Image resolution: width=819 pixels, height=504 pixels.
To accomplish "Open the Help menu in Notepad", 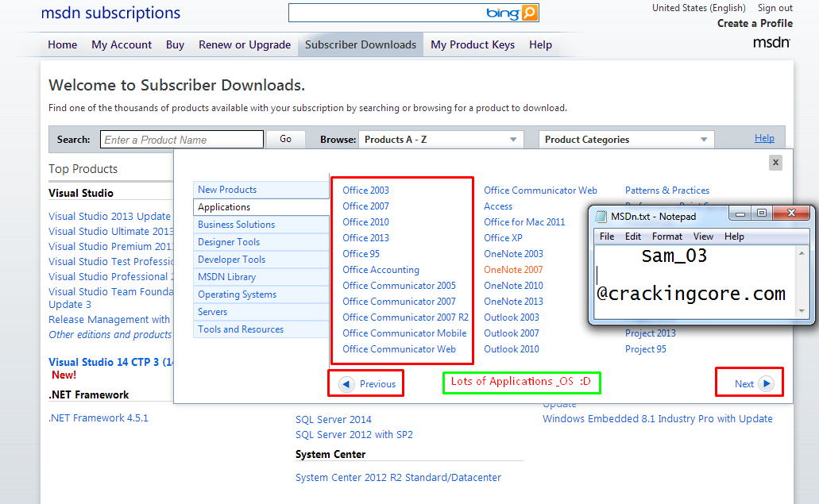I will point(734,237).
